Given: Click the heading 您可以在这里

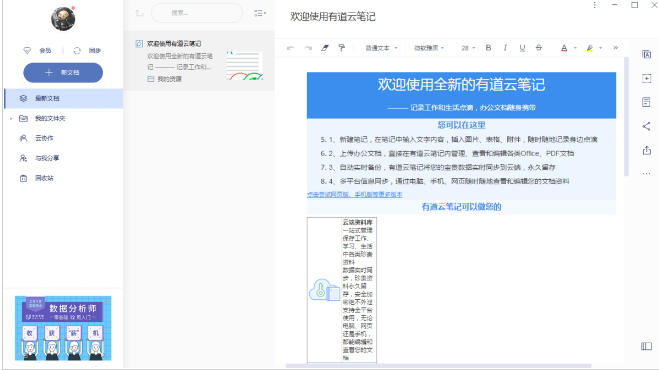Looking at the screenshot, I should point(461,125).
